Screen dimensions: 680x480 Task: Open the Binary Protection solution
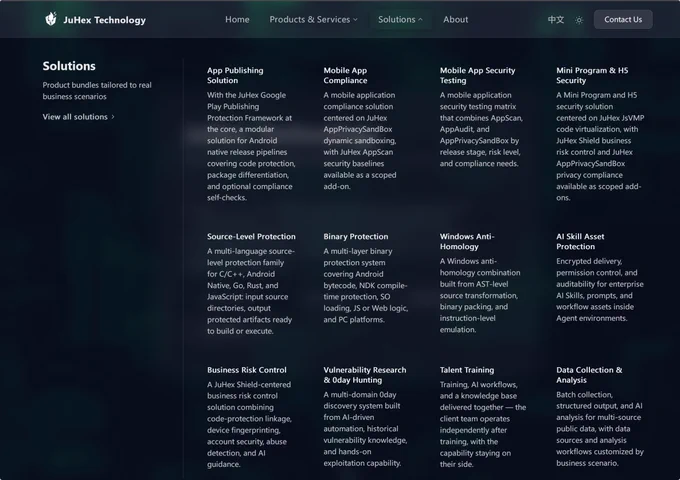coord(356,236)
